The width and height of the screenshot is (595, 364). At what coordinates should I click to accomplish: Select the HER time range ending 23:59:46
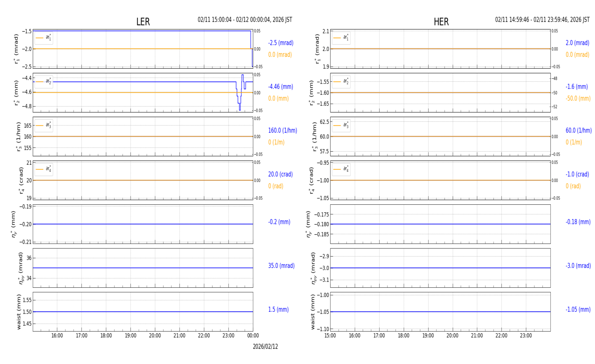click(542, 20)
